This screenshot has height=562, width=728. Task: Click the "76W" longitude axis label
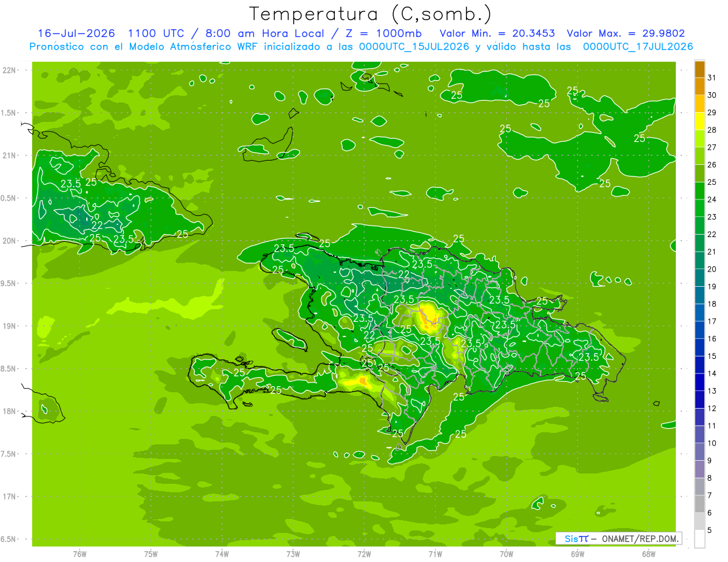(79, 554)
